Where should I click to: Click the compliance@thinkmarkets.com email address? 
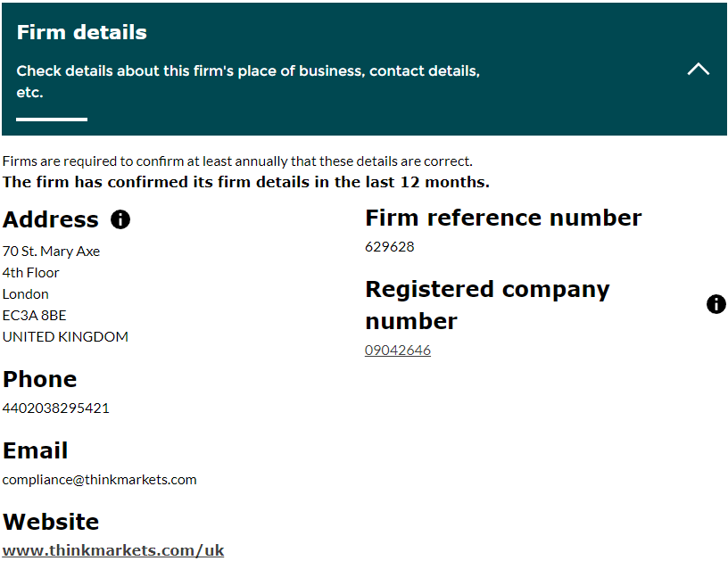coord(99,480)
